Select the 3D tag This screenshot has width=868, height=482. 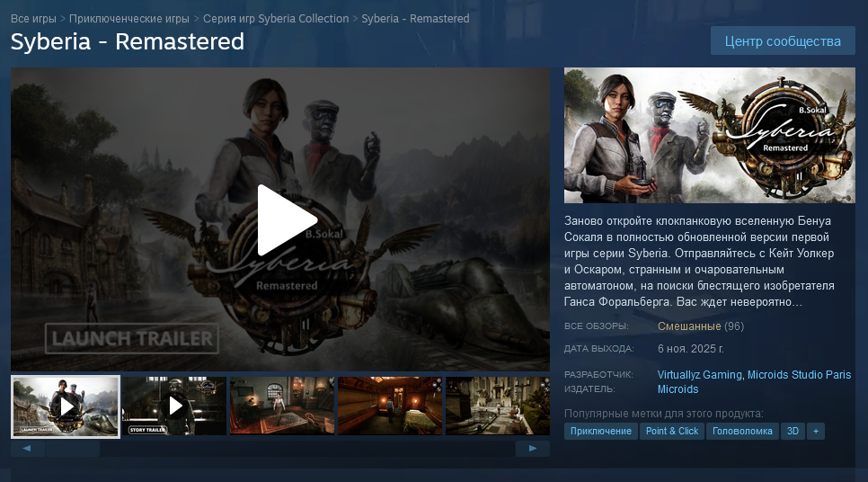pyautogui.click(x=793, y=431)
